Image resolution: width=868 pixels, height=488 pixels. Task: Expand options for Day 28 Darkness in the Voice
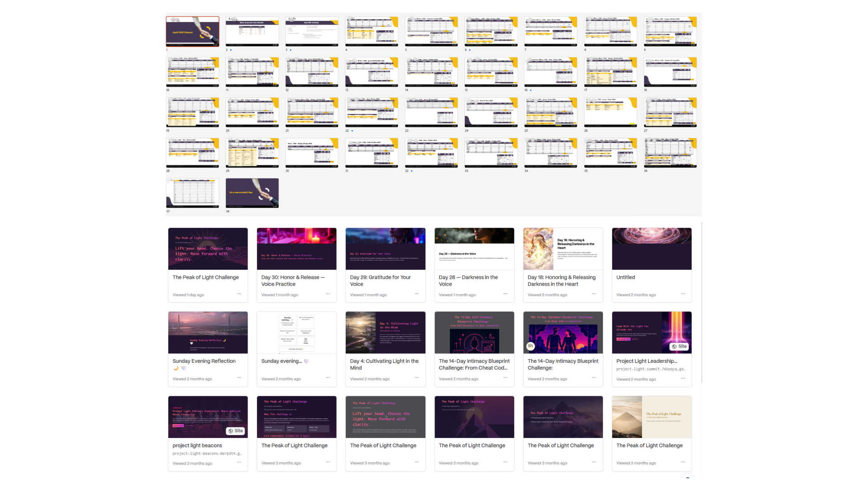[505, 294]
